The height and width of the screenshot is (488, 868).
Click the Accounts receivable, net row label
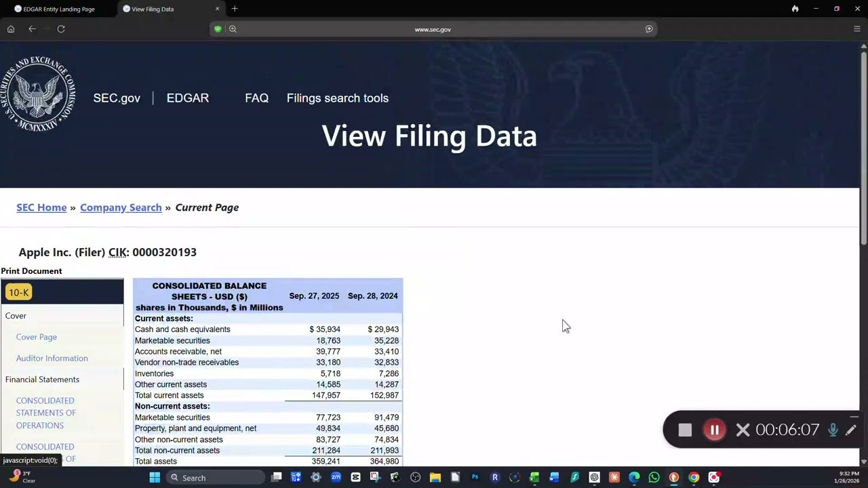tap(178, 351)
